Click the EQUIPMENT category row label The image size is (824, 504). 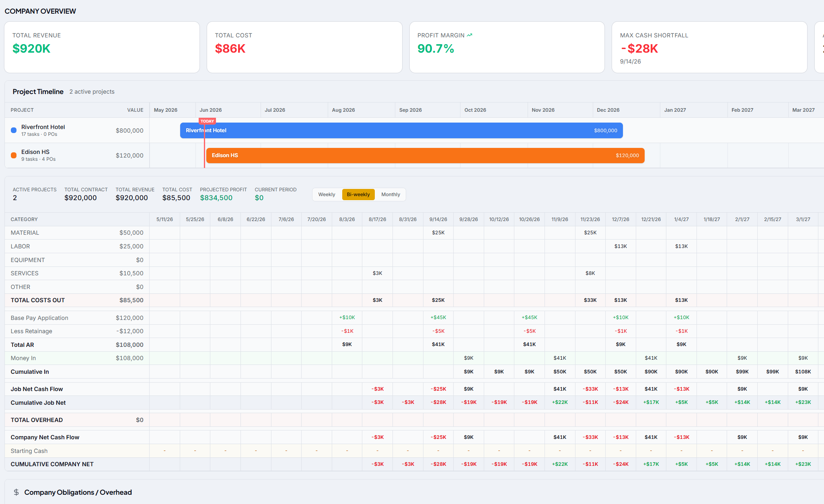(28, 260)
